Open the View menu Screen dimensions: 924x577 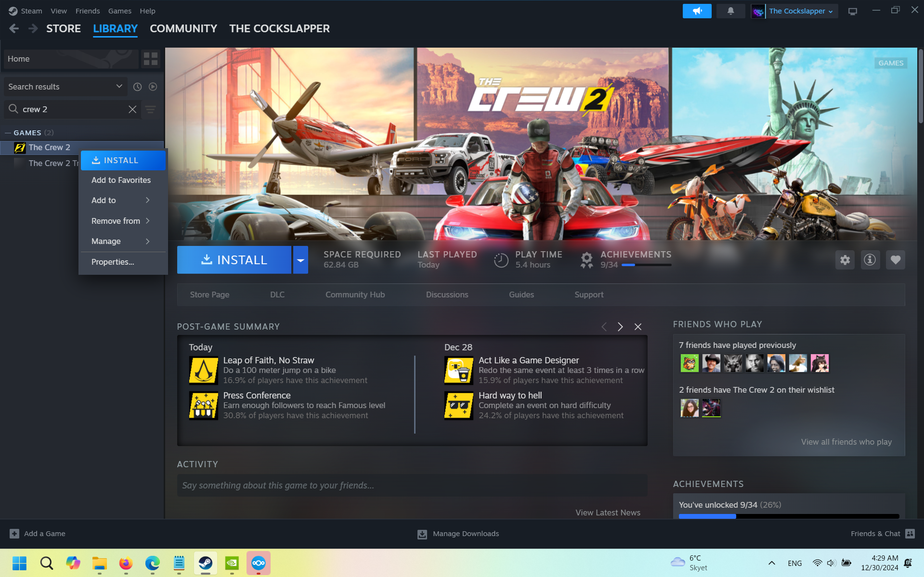pyautogui.click(x=59, y=11)
